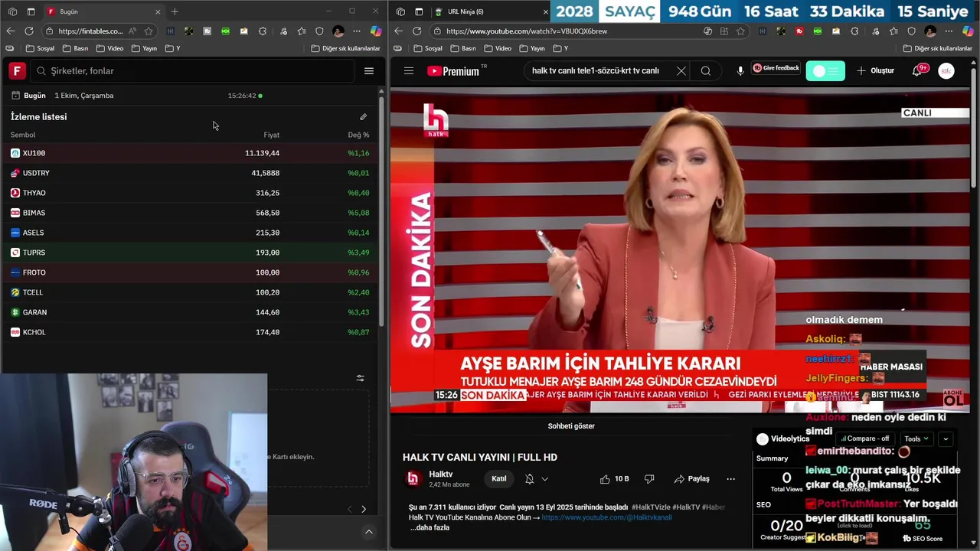Click the Halk TV live video player
The image size is (980, 551).
click(680, 249)
